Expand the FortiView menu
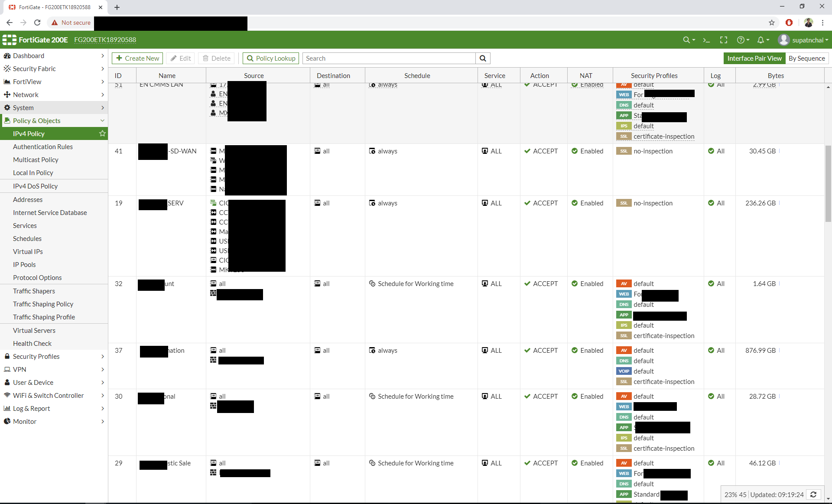Screen dimensions: 832x504 (x=54, y=81)
